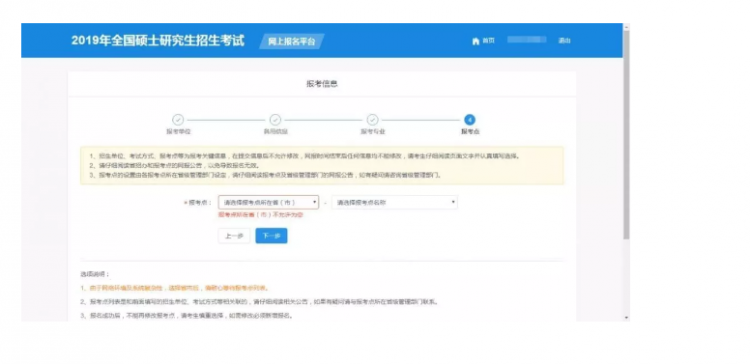The height and width of the screenshot is (364, 750).
Task: Expand the province dropdown via its arrow
Action: (314, 202)
